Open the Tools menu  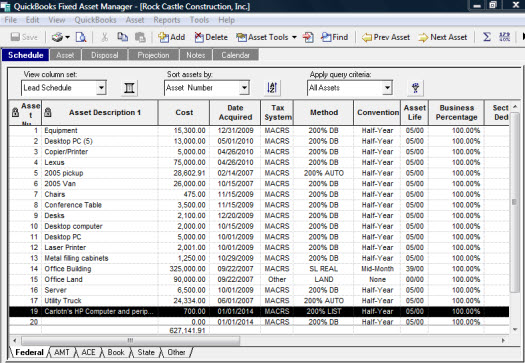coord(200,20)
